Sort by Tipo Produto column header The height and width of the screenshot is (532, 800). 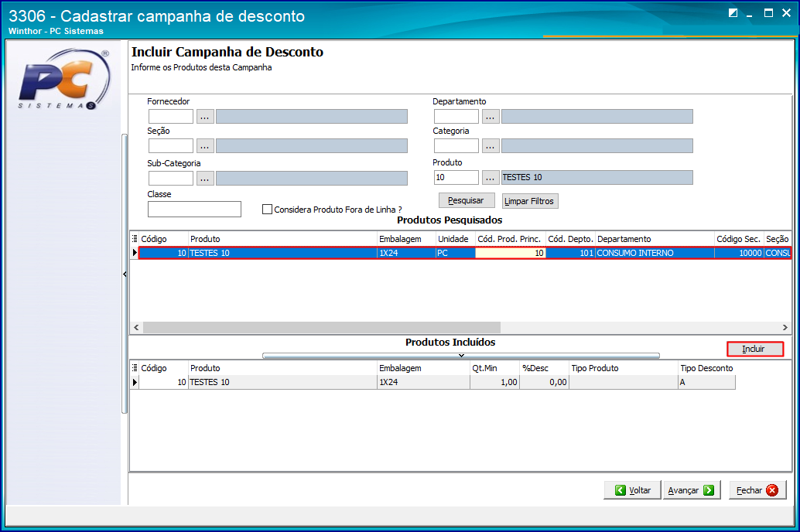click(x=624, y=368)
